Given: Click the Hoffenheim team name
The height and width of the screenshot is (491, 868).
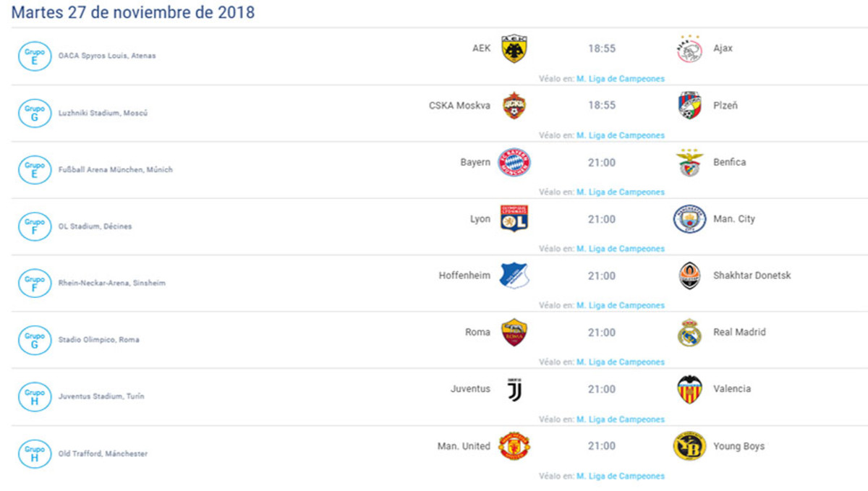Looking at the screenshot, I should point(464,276).
